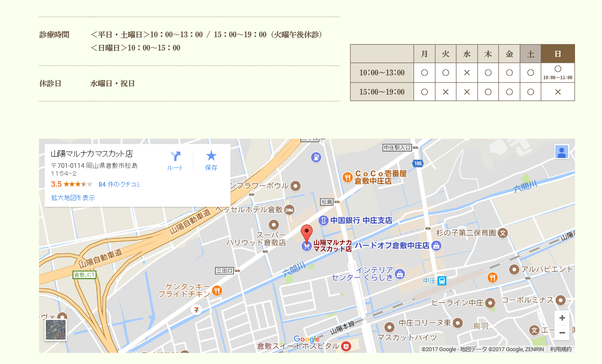This screenshot has width=602, height=364.
Task: Open the Street View pegman icon
Action: tap(562, 152)
